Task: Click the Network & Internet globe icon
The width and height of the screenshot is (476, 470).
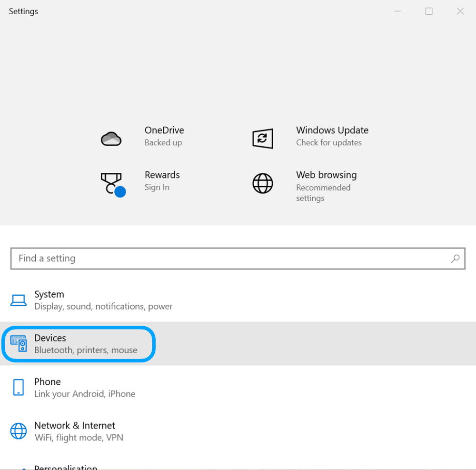Action: click(19, 431)
